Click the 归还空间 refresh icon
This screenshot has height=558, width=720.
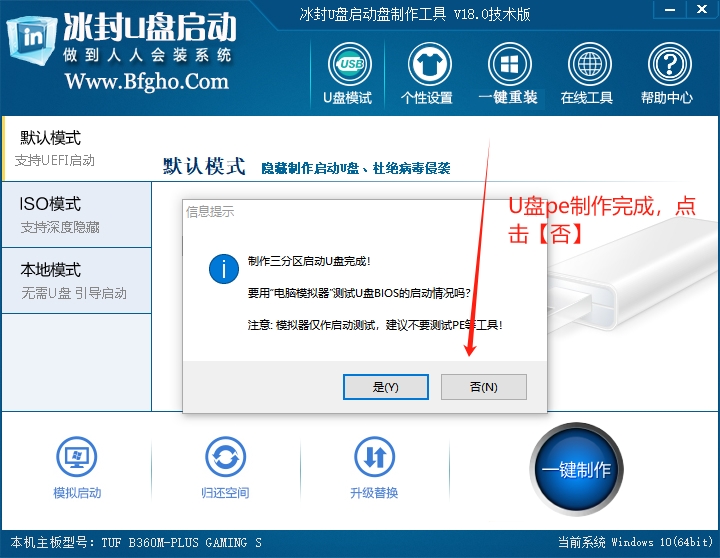click(225, 459)
